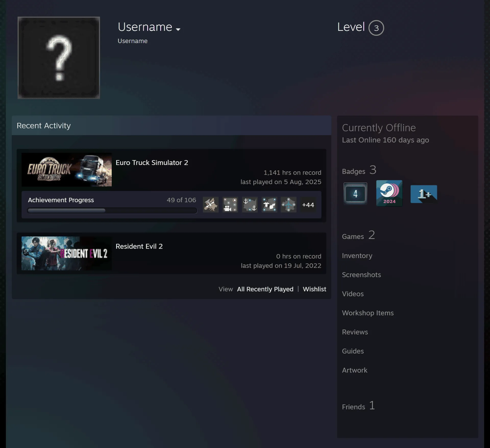490x448 pixels.
Task: Click '49 of 106' achievement count
Action: (x=181, y=200)
